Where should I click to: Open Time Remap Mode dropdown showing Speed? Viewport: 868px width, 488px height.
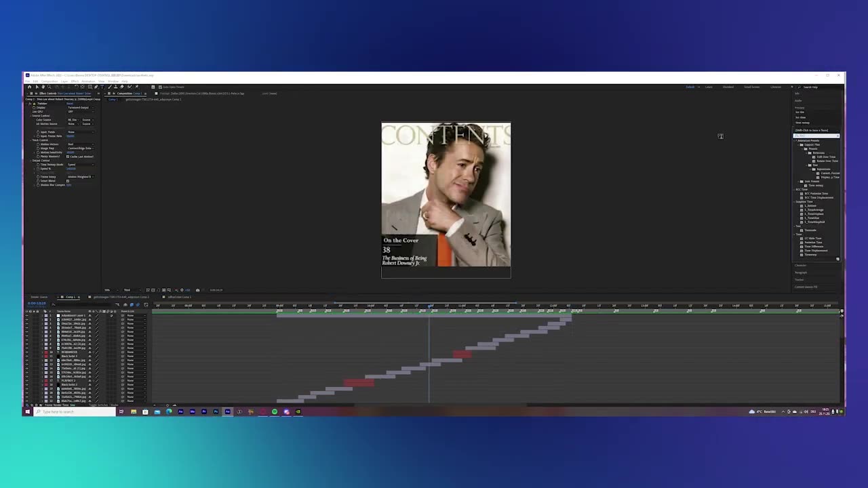coord(81,165)
